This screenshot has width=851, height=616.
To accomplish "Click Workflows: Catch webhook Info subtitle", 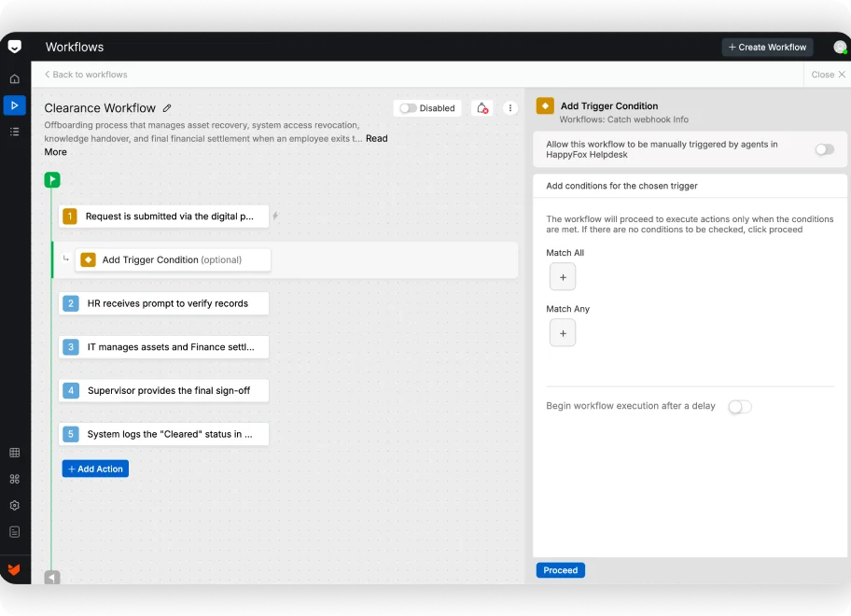I will [623, 119].
